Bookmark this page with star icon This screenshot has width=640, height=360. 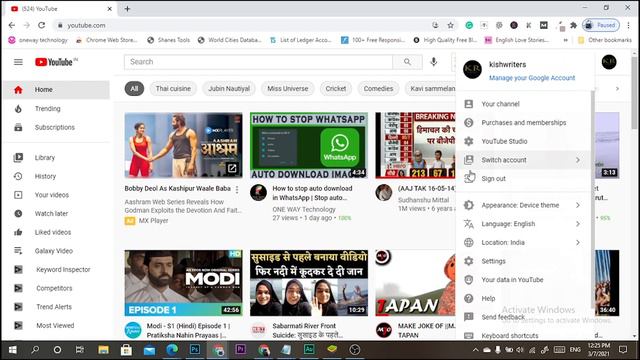click(x=451, y=25)
